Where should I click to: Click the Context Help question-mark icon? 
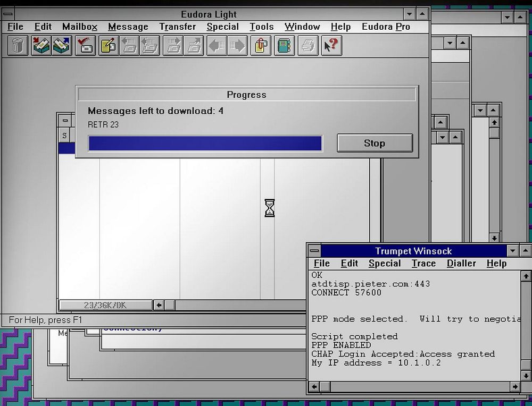[x=331, y=45]
